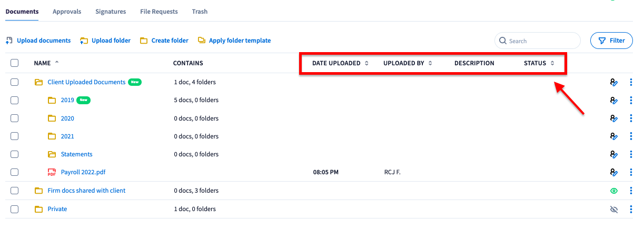Open the Approvals tab
Viewport: 644px width, 229px height.
(67, 12)
